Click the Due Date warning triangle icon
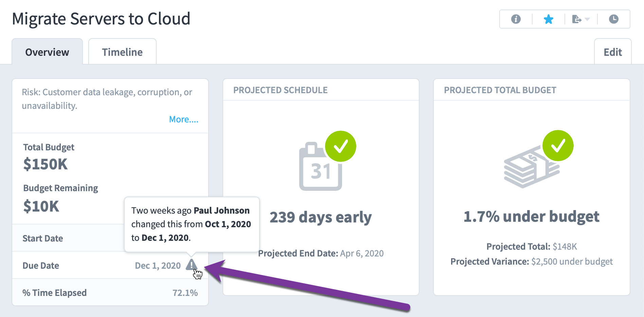This screenshot has width=644, height=317. [x=192, y=265]
